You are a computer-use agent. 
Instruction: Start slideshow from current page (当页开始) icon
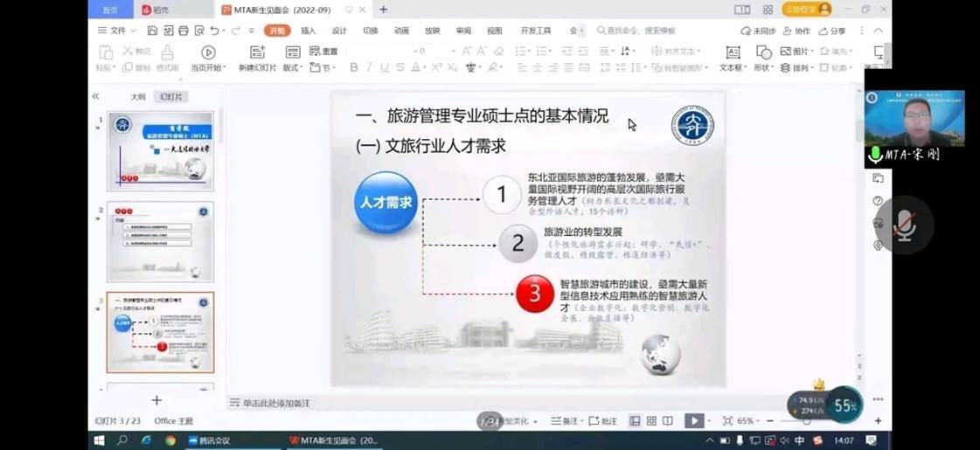[207, 52]
